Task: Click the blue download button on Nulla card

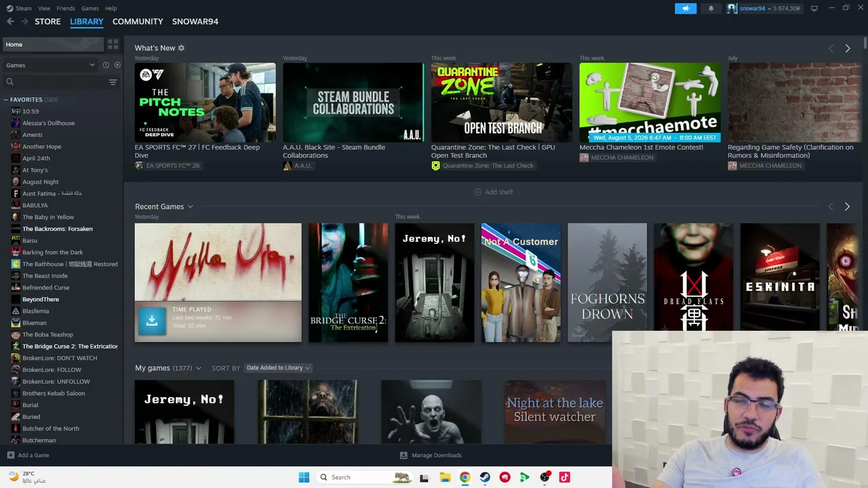Action: point(152,321)
